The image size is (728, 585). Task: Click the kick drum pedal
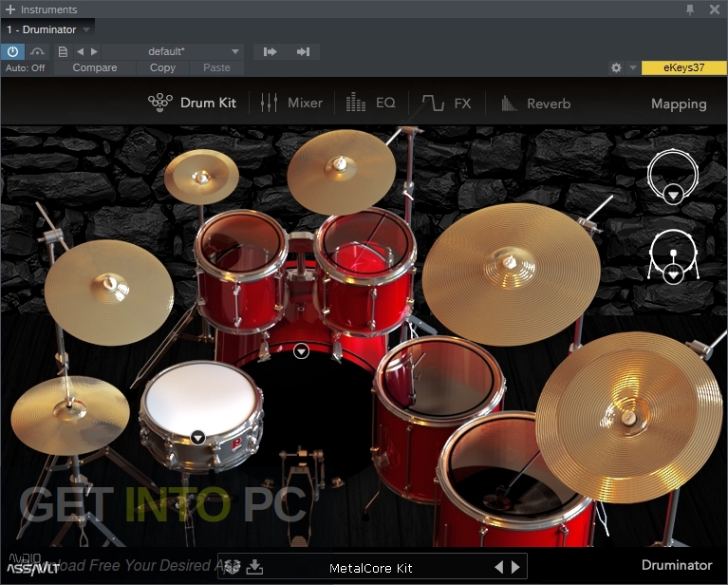tap(298, 500)
